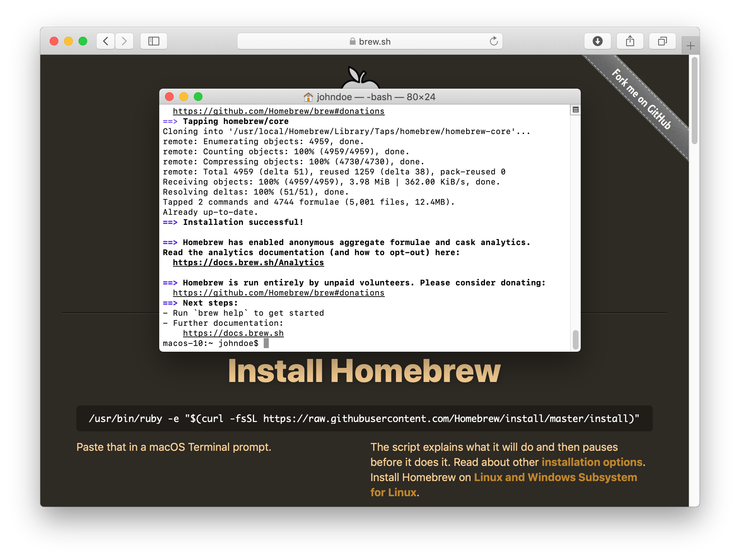Zoom the johndoe bash Terminal window
Viewport: 740px width, 560px height.
coord(198,97)
